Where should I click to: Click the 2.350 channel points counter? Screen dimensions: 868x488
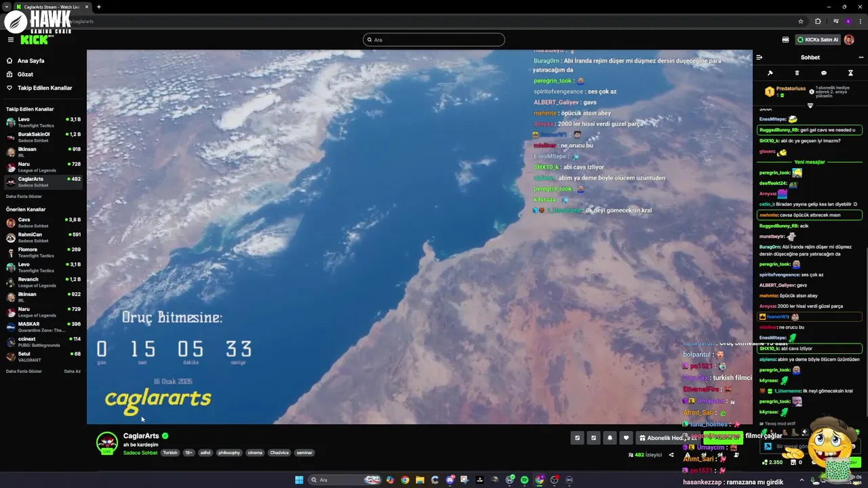tap(772, 462)
